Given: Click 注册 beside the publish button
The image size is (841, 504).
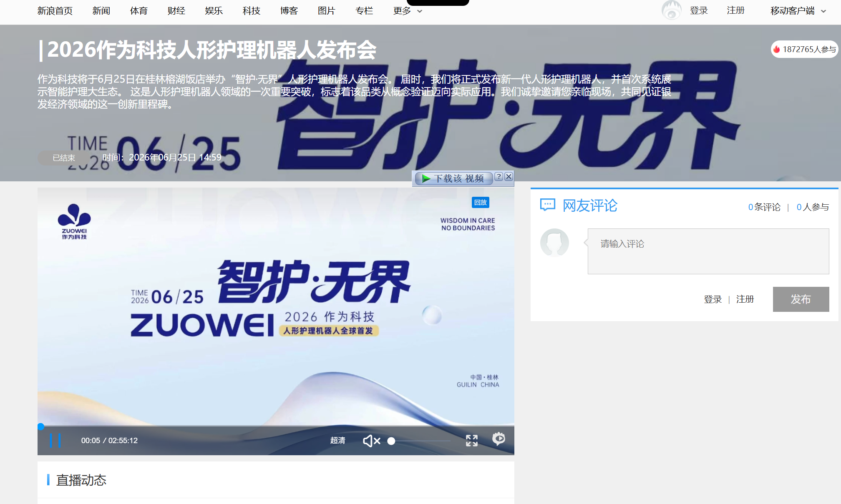Looking at the screenshot, I should [x=745, y=299].
